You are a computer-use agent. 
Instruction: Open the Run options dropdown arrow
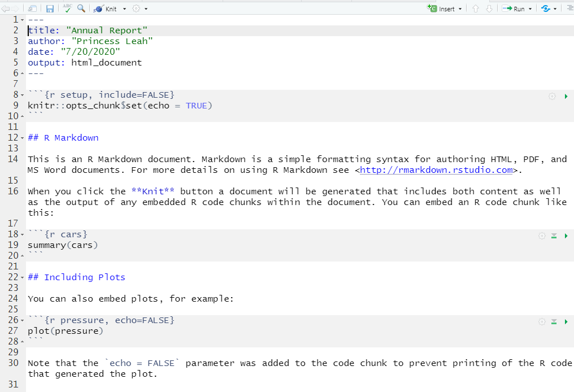[x=530, y=9]
